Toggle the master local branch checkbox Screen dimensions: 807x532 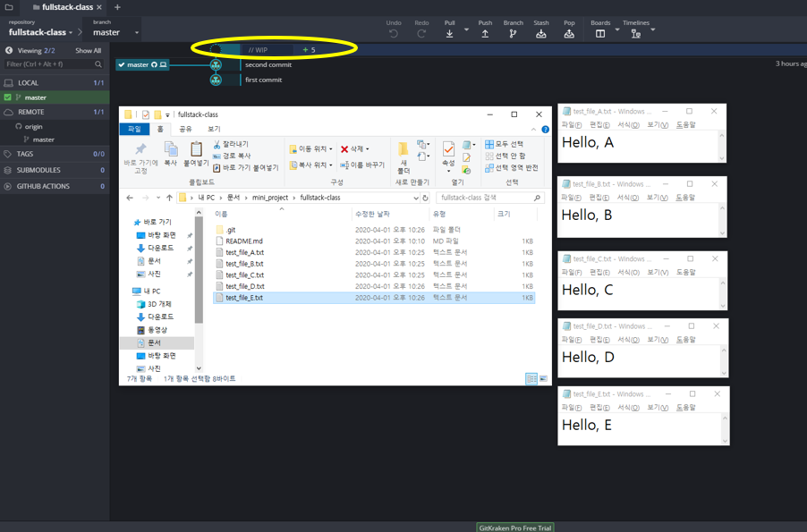(8, 97)
